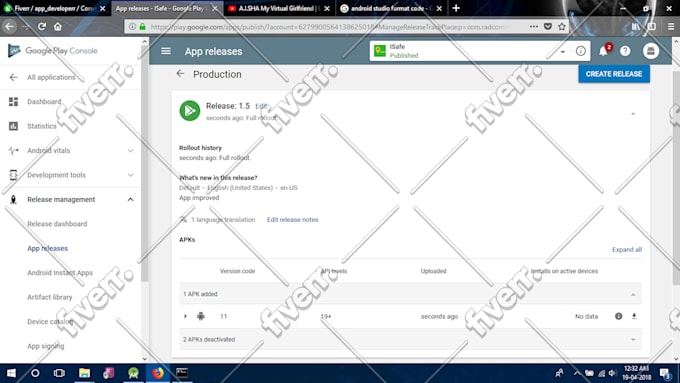Click the green Release 1.5 play icon
680x383 pixels.
pyautogui.click(x=190, y=111)
